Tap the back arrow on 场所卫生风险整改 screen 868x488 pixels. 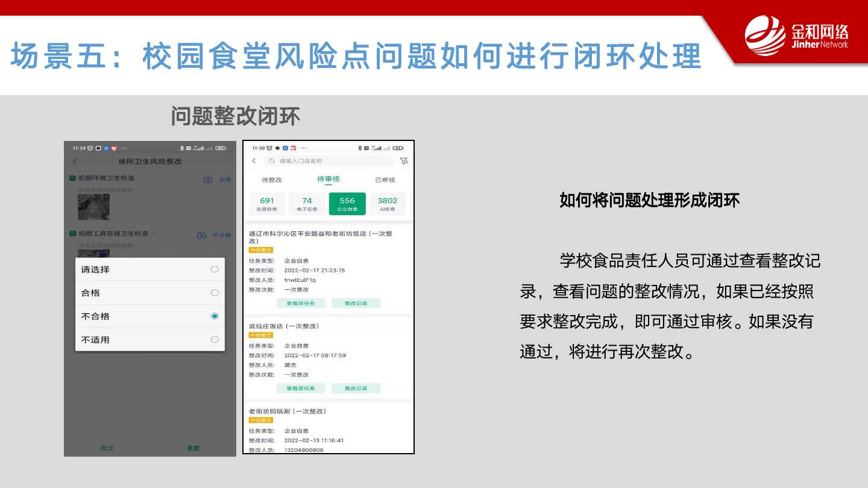click(x=75, y=161)
